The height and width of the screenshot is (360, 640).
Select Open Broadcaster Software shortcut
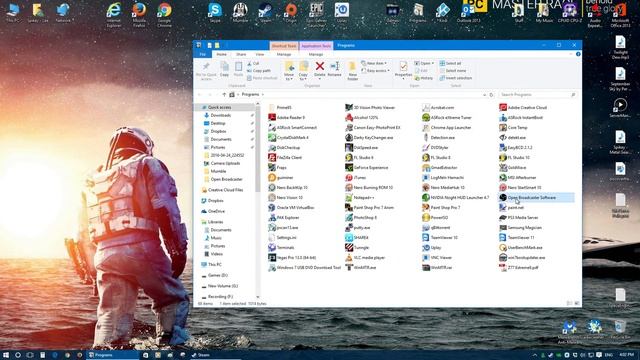click(536, 198)
